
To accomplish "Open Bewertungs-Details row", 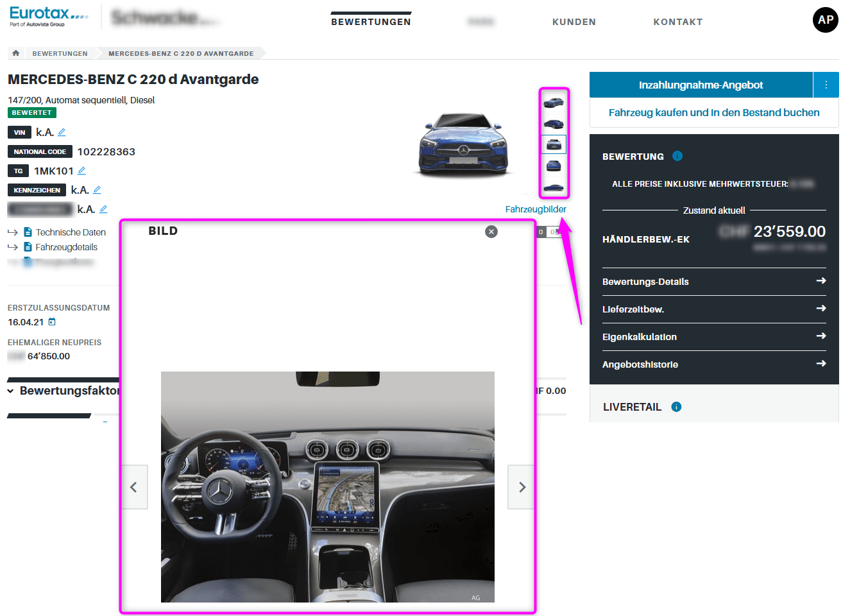I will coord(714,282).
